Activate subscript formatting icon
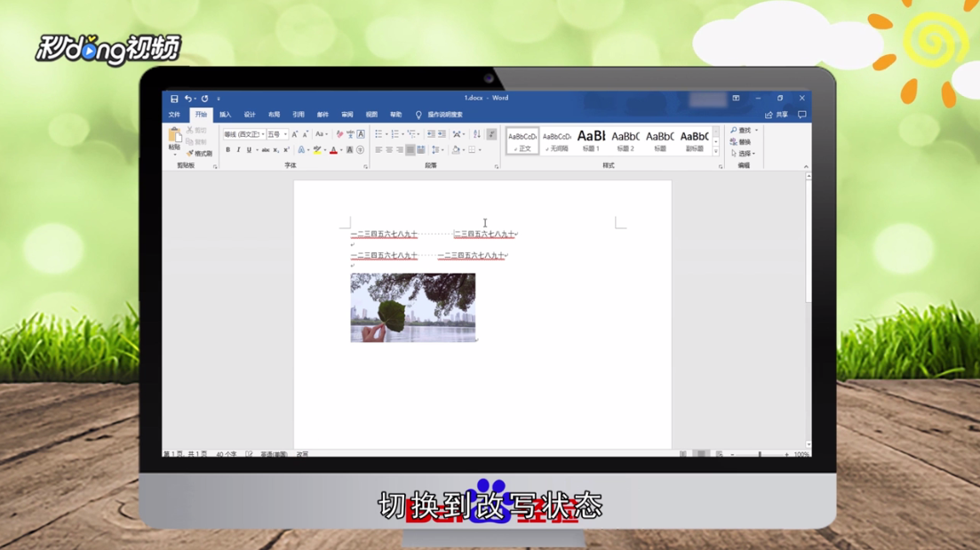 276,149
